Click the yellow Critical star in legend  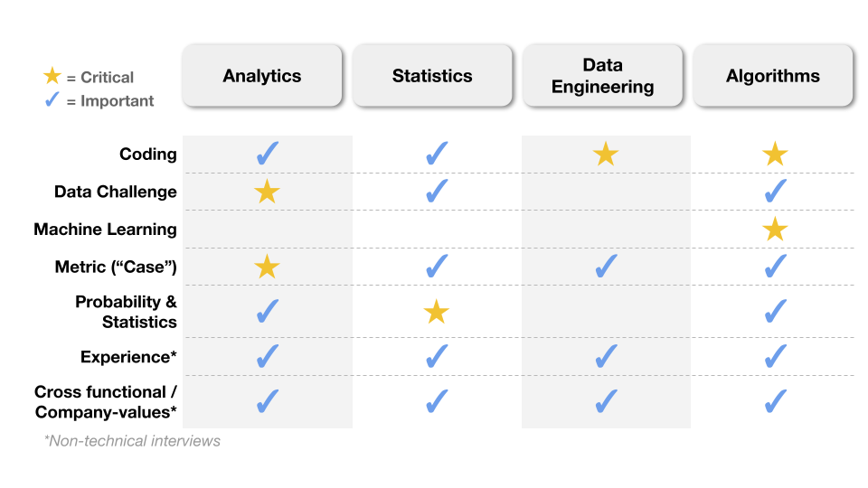pyautogui.click(x=52, y=76)
